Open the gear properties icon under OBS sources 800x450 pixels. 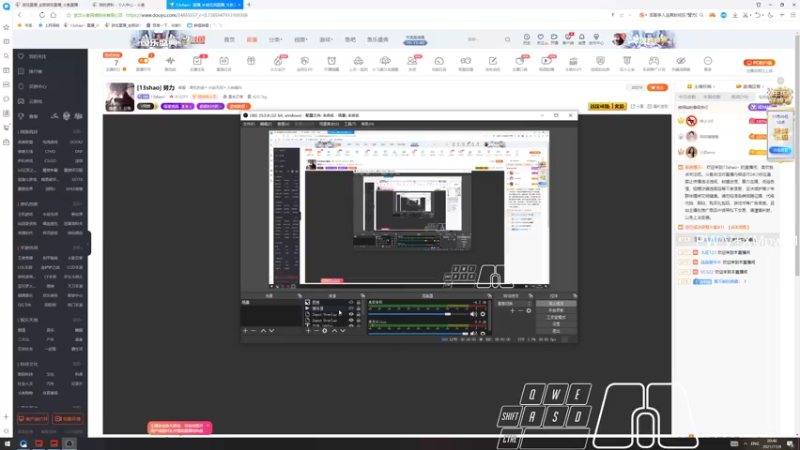tap(324, 331)
